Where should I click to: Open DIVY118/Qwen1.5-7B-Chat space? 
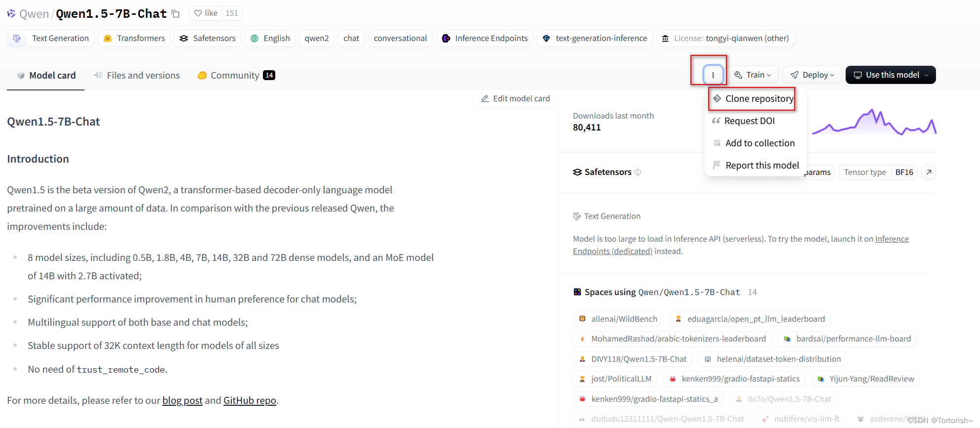[x=632, y=359]
